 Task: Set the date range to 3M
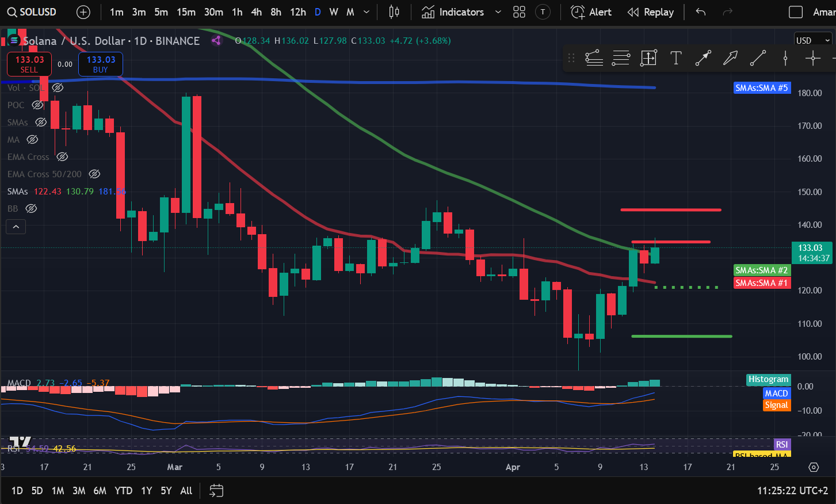pyautogui.click(x=79, y=491)
